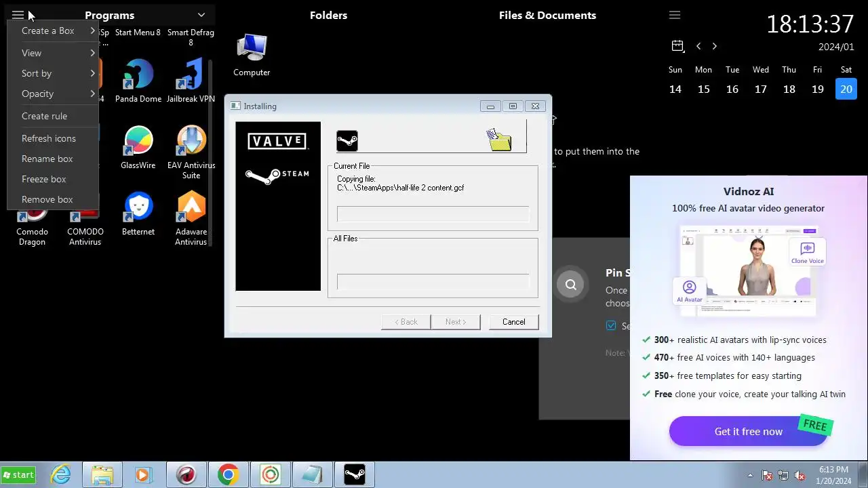Viewport: 868px width, 488px height.
Task: Select Remove box menu entry
Action: [x=53, y=199]
